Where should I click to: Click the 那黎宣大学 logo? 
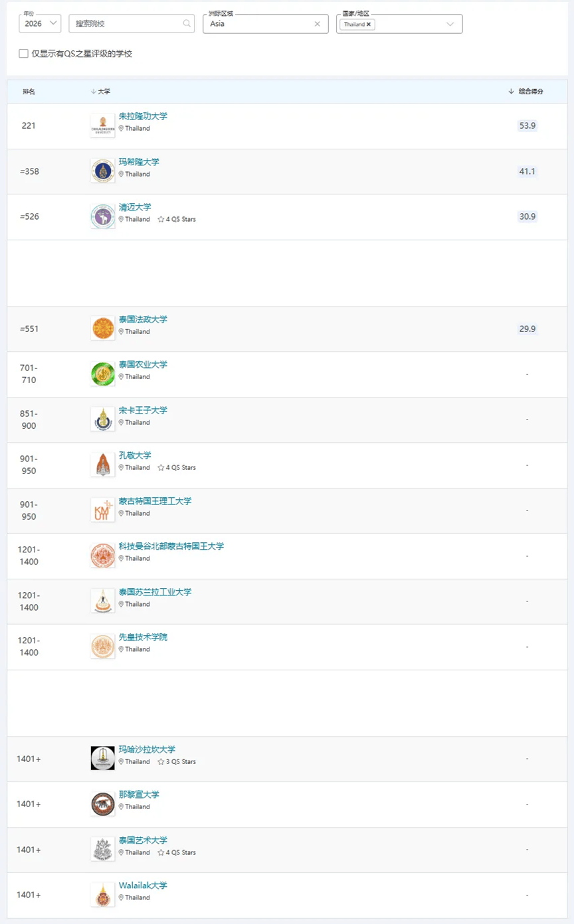102,804
